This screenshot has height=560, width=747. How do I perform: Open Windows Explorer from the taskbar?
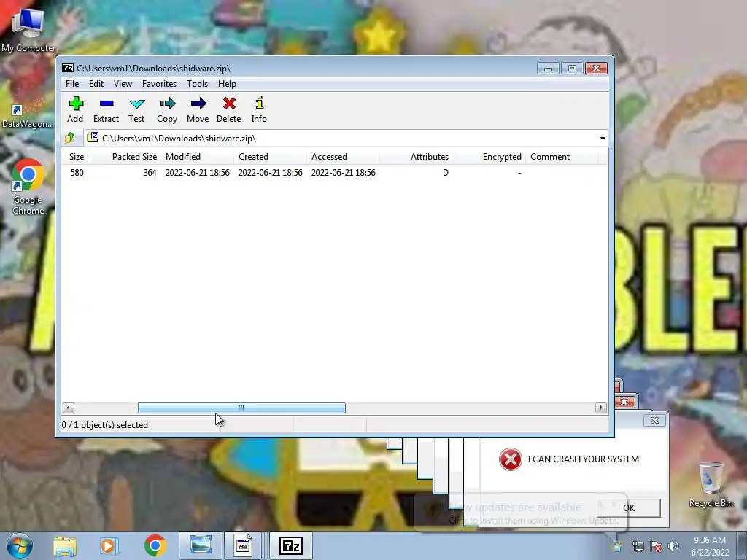[x=65, y=546]
